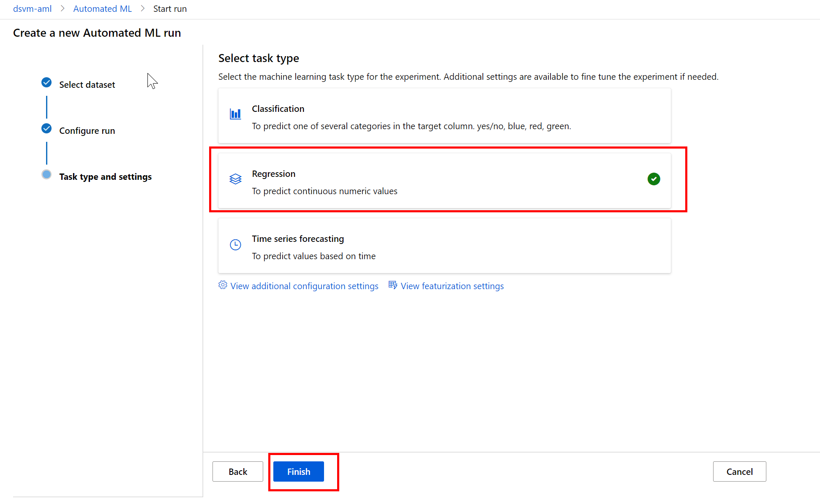Select the Classification task type card
The height and width of the screenshot is (504, 820).
pyautogui.click(x=444, y=116)
